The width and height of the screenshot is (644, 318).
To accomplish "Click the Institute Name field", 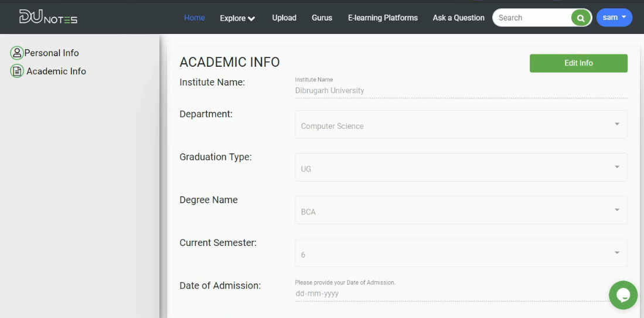I will 461,90.
